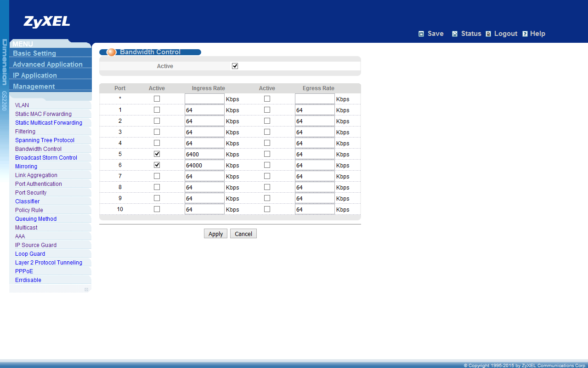The height and width of the screenshot is (368, 588).
Task: Disable ingress Active checkbox for port 6
Action: (x=157, y=165)
